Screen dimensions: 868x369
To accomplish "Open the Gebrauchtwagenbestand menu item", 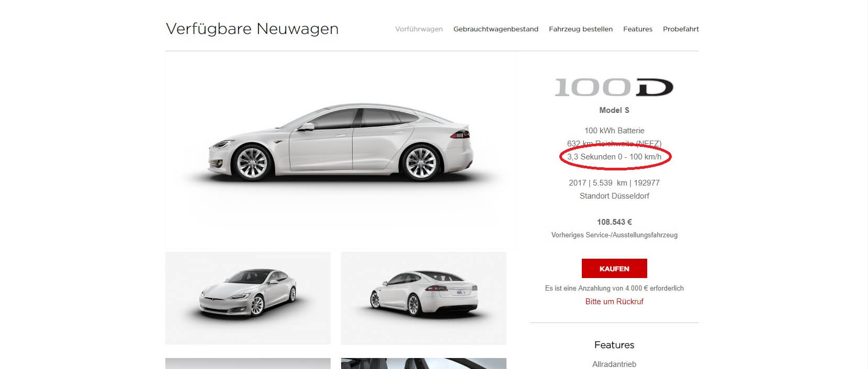I will pos(495,29).
